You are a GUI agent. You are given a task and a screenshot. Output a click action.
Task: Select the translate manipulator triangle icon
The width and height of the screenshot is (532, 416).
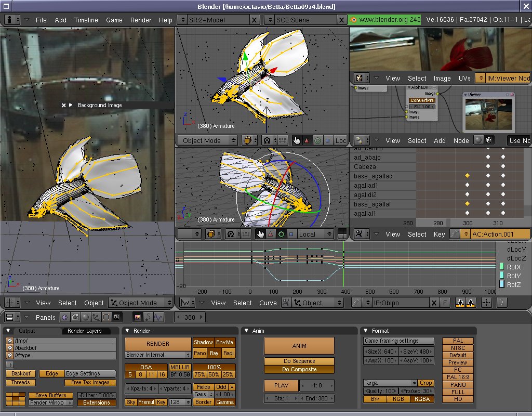[x=270, y=234]
